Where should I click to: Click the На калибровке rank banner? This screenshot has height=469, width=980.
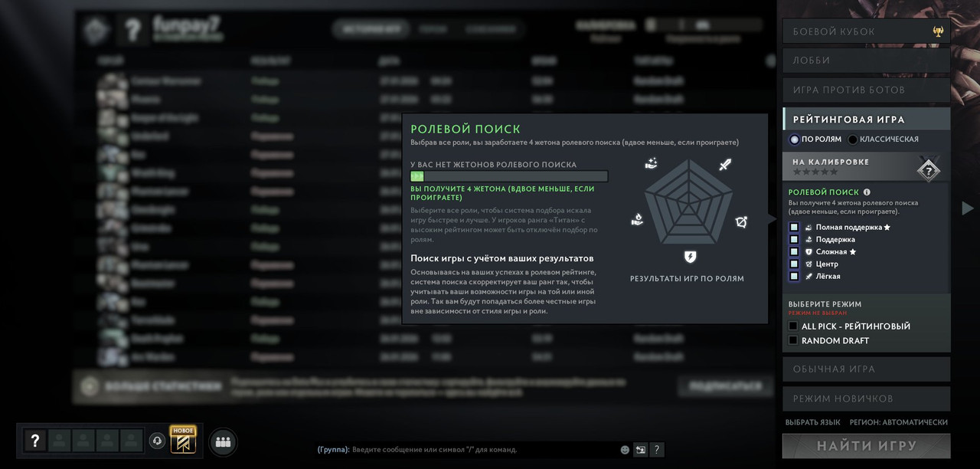(866, 167)
